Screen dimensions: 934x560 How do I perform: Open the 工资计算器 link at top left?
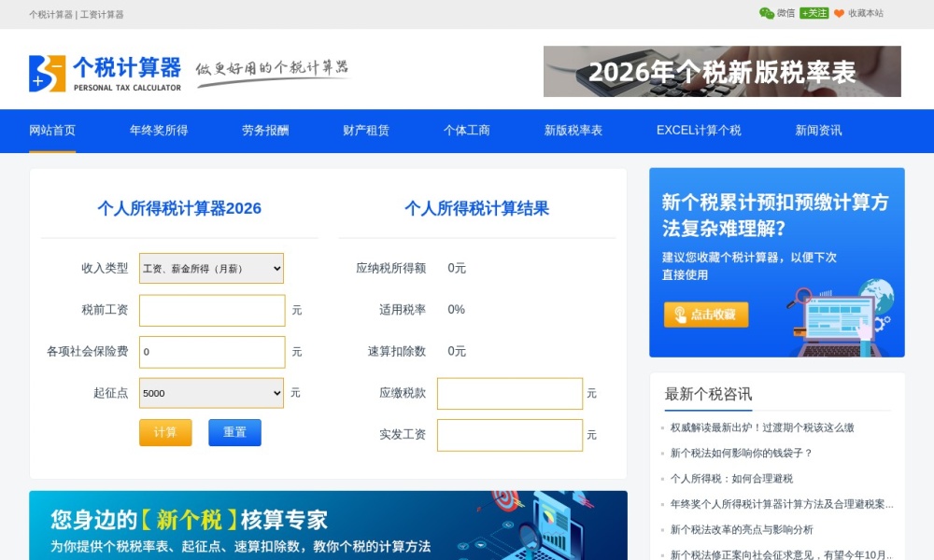(103, 14)
